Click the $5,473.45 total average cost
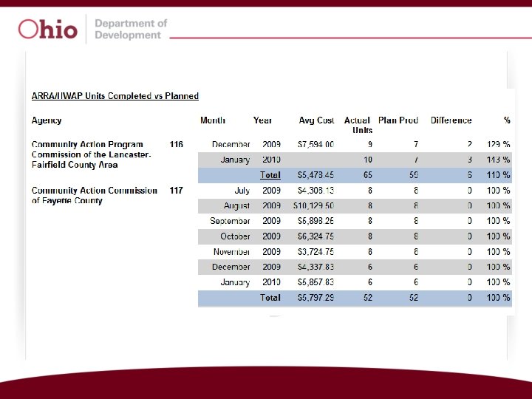This screenshot has height=399, width=532. pos(316,175)
